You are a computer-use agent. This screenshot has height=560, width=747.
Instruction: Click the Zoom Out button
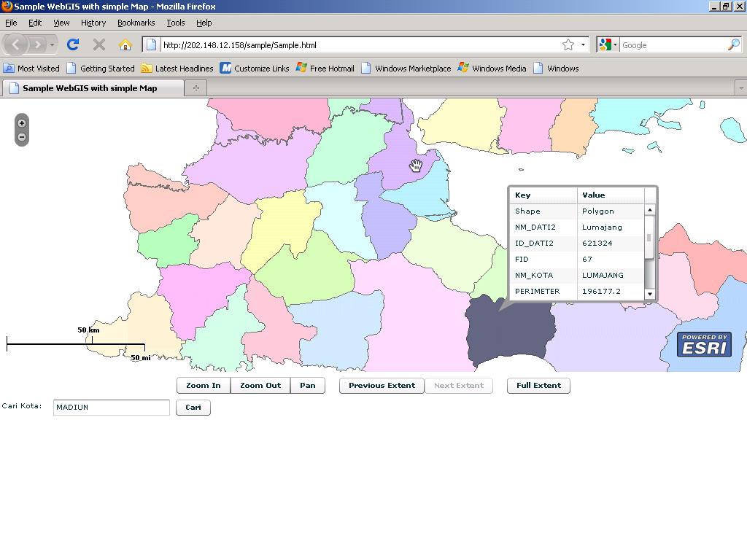coord(260,385)
